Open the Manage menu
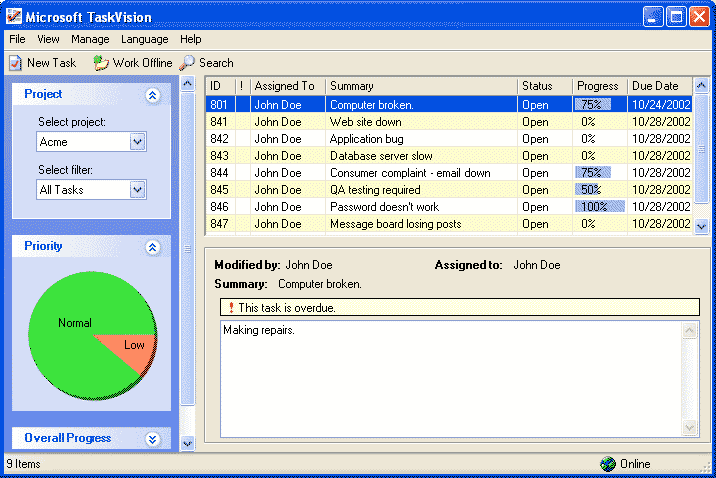The image size is (716, 478). (90, 39)
